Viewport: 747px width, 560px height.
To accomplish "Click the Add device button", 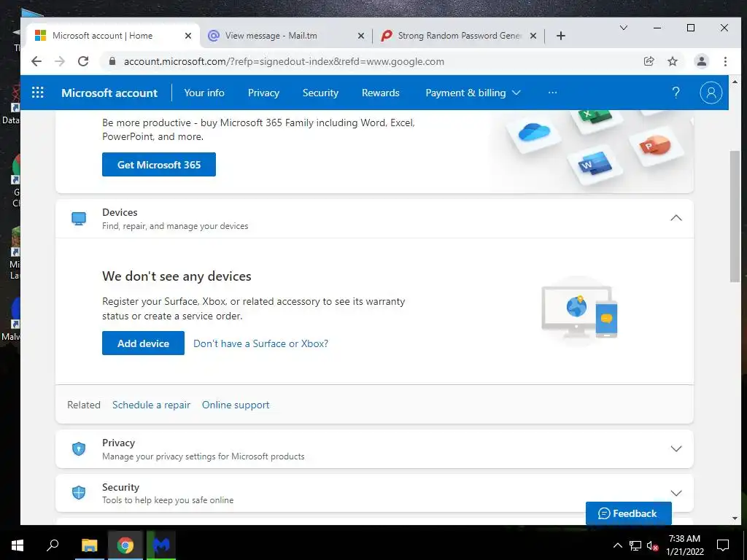I will [x=143, y=343].
